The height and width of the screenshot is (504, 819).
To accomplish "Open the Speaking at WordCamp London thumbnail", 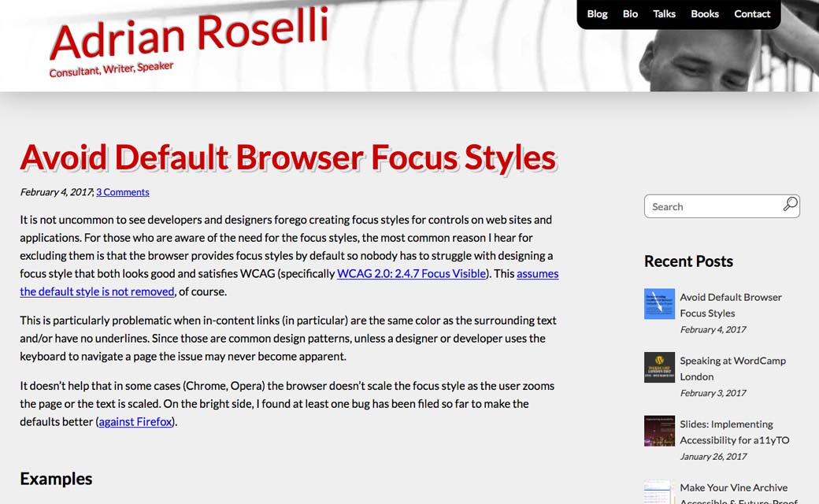I will (659, 368).
